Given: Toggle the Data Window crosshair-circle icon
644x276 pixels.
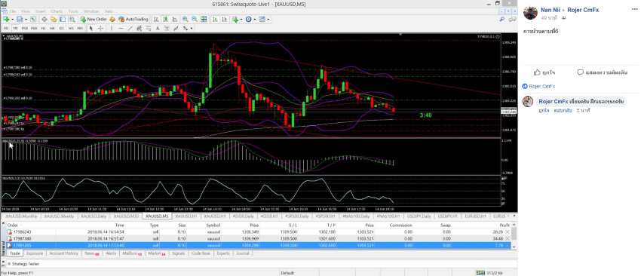Looking at the screenshot, I should tap(44, 20).
